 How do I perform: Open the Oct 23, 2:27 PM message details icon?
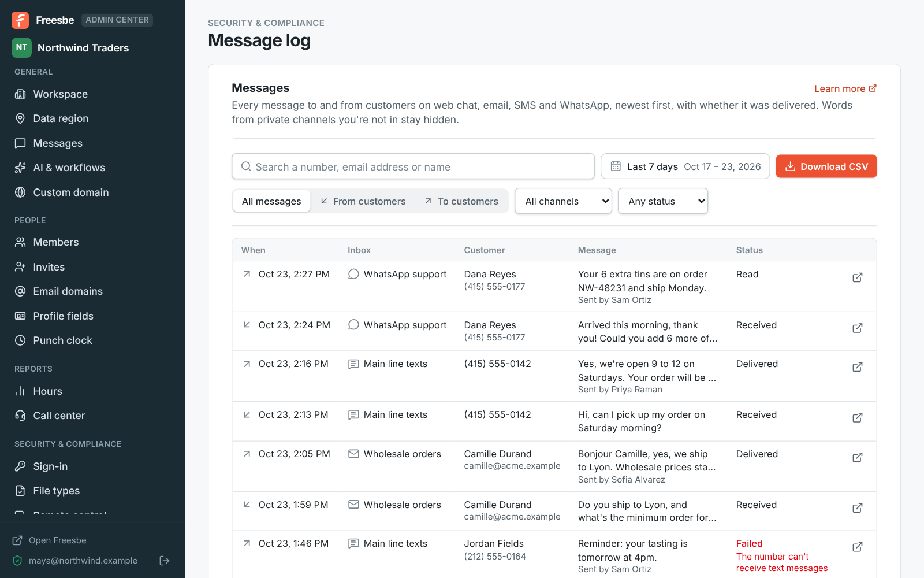click(858, 277)
